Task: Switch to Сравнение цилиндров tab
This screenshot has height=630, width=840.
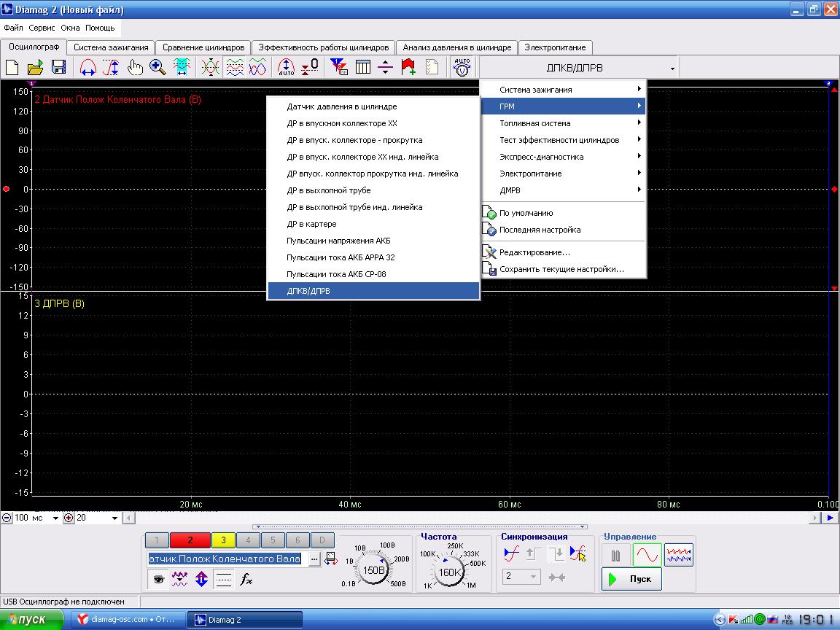Action: (203, 47)
